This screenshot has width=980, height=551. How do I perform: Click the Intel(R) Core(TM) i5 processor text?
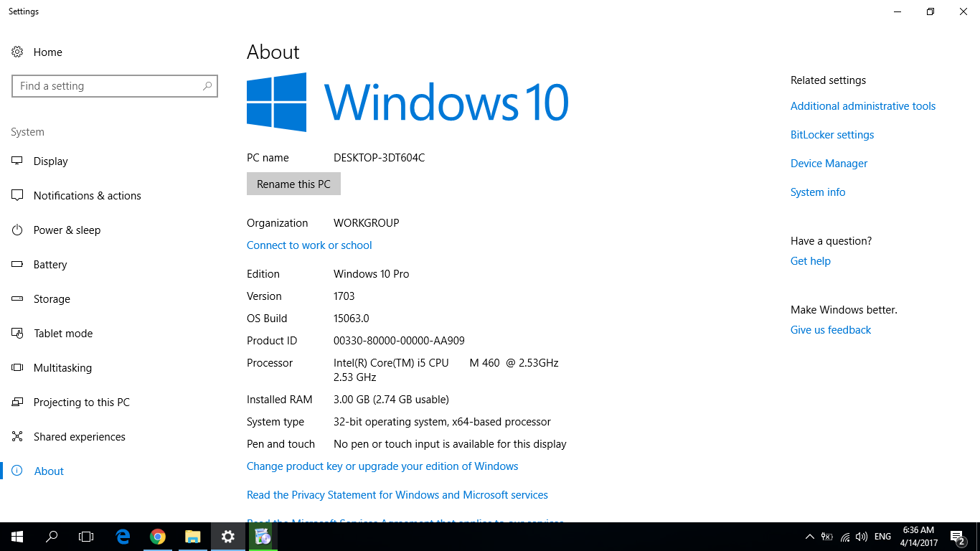(446, 370)
